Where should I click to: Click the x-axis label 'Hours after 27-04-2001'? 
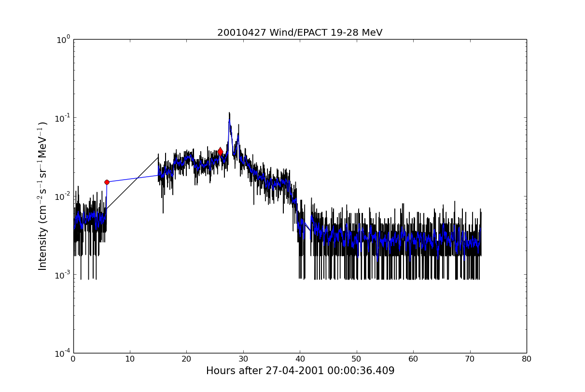click(300, 371)
